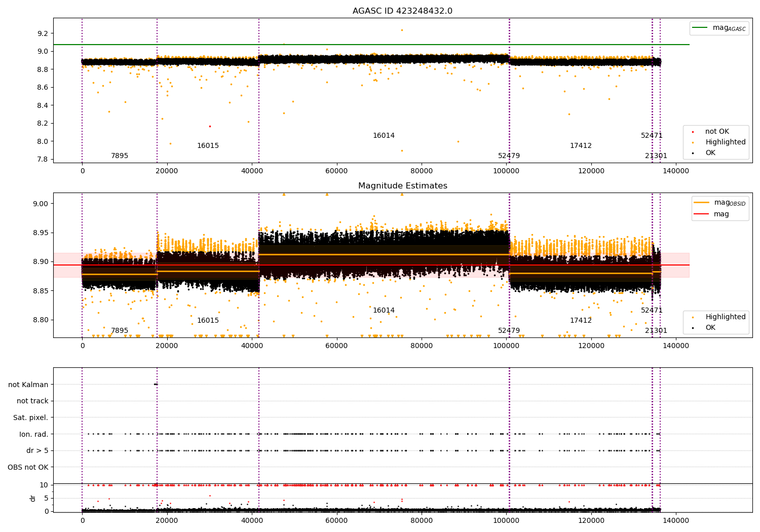This screenshot has height=532, width=760.
Task: Click the 8.6 tick on top plot
Action: 43,87
